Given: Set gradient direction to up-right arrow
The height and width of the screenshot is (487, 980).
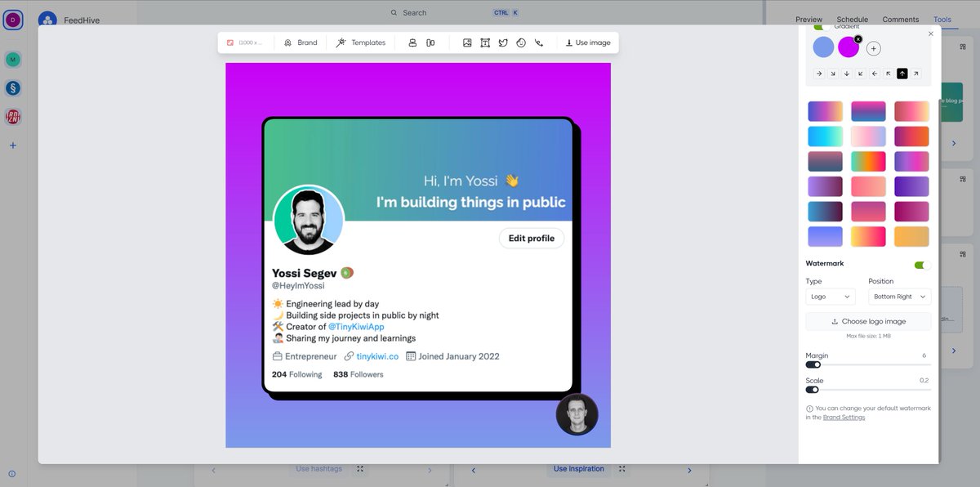Looking at the screenshot, I should (916, 74).
